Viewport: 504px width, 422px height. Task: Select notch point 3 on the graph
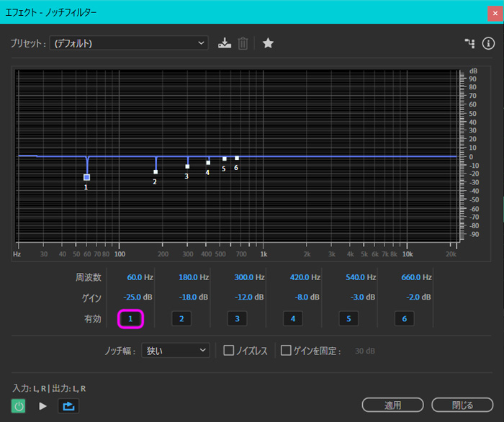coord(187,166)
